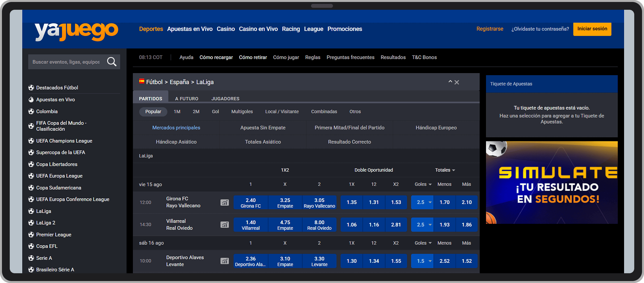Select Apuesta Sin Empate market
Viewport: 644px width, 283px height.
(x=263, y=128)
